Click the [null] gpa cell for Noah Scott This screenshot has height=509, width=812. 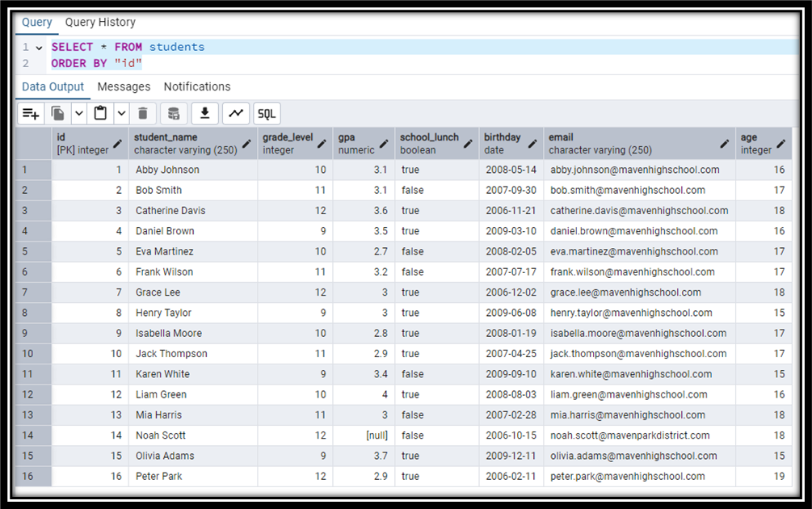point(364,435)
